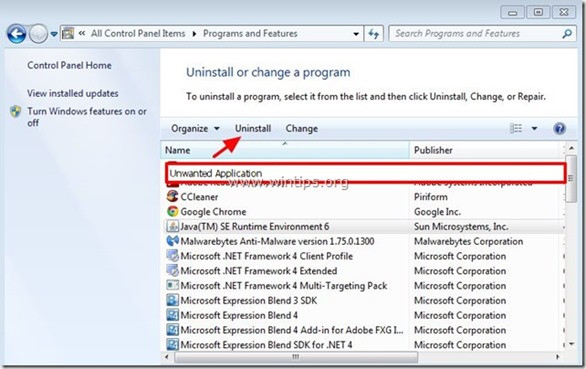Click Malwarebytes Corporation publisher cell
The height and width of the screenshot is (369, 586).
coord(468,242)
